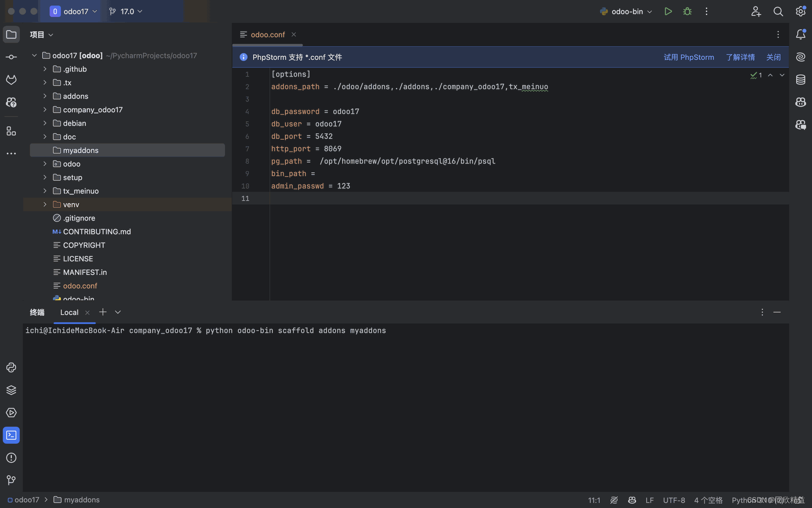Click the Search Everywhere magnifier
The image size is (812, 508).
(778, 11)
